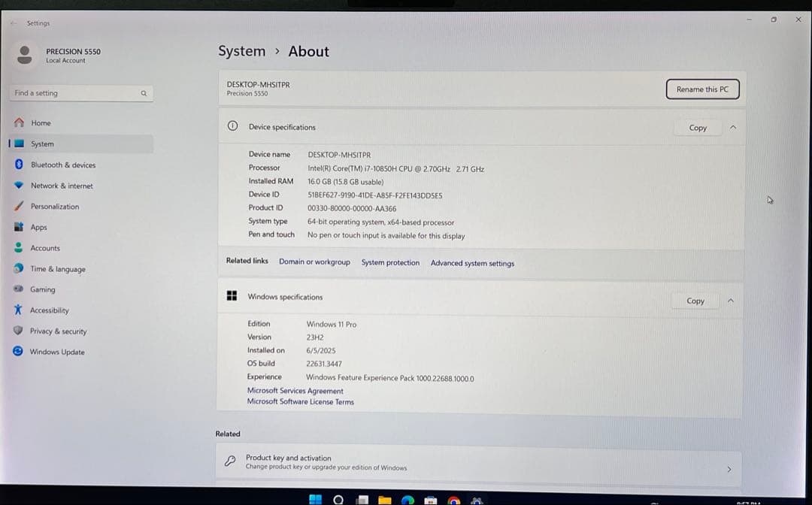Screen dimensions: 812x505
Task: Click the search magnifier in Find a setting
Action: pyautogui.click(x=144, y=94)
